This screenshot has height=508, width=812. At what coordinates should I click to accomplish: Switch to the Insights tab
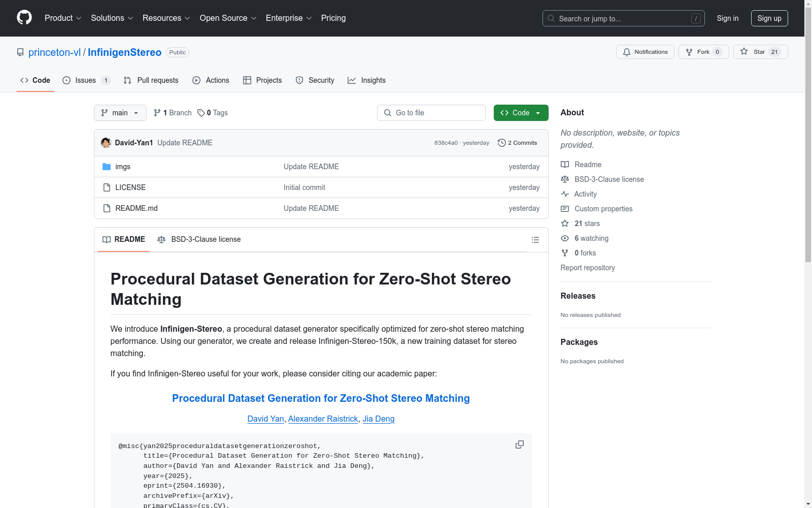point(366,80)
